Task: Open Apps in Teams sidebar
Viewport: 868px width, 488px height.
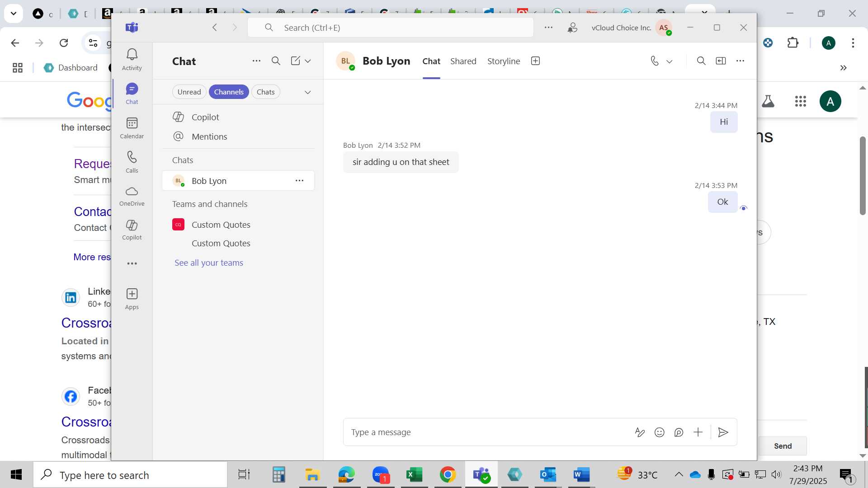Action: click(x=132, y=299)
